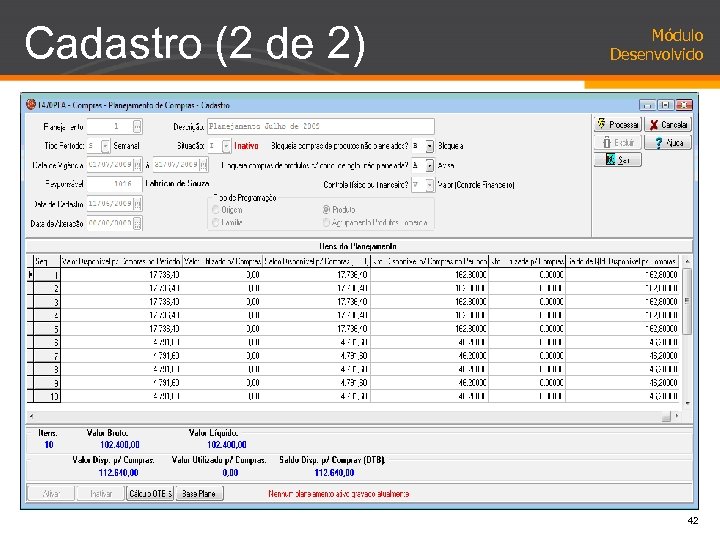
Task: Click grid scrollbar down arrow
Action: (687, 403)
